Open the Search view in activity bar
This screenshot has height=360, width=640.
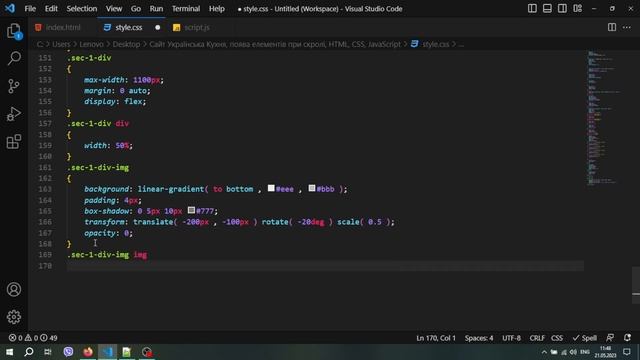tap(14, 58)
